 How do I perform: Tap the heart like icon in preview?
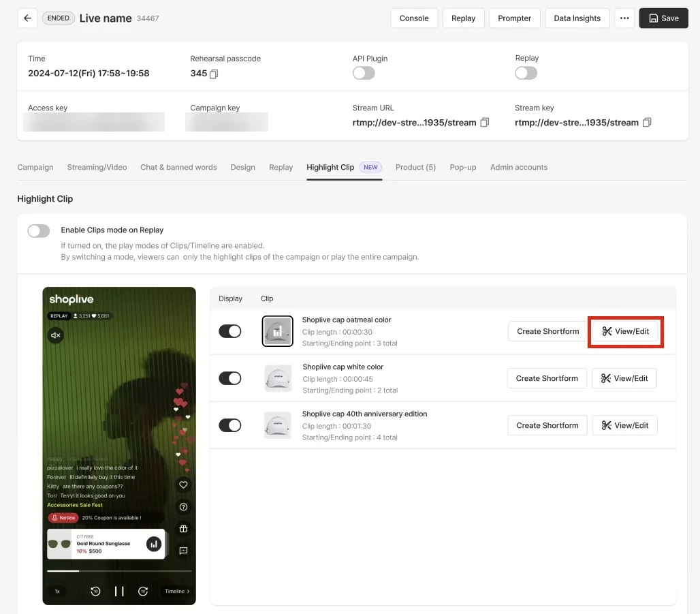click(183, 485)
